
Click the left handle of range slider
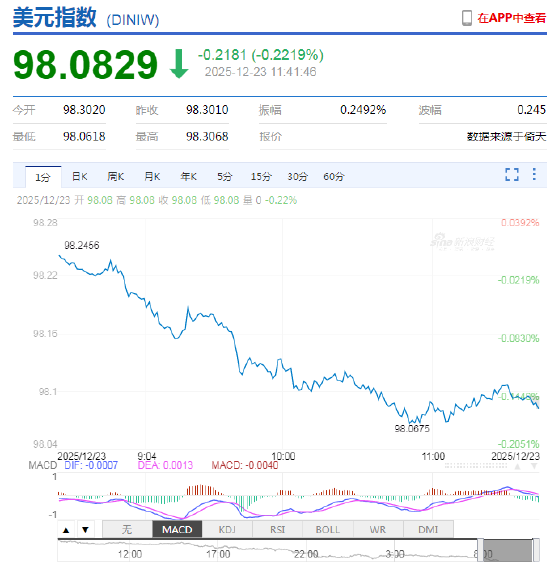click(x=480, y=551)
